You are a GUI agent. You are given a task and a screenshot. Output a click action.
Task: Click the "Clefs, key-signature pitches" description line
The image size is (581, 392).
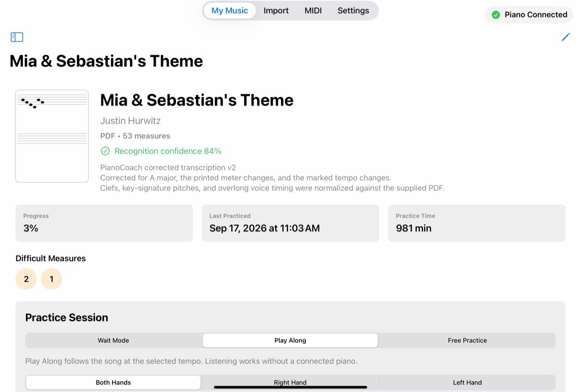[x=272, y=187]
